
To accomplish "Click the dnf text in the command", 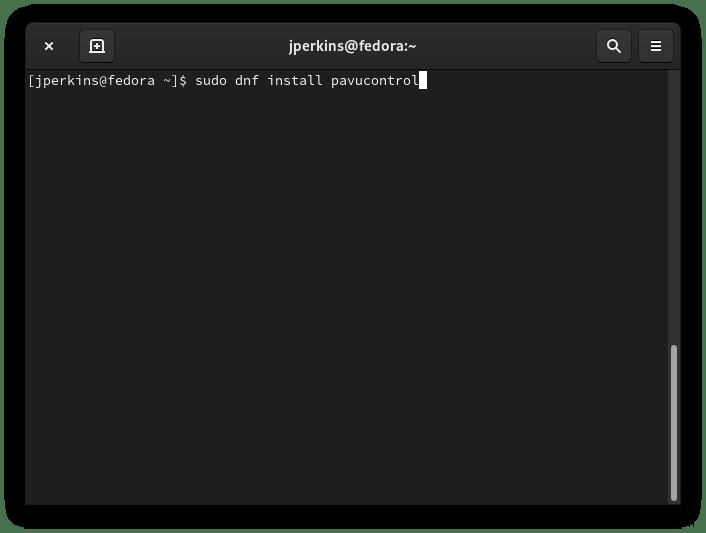I will tap(247, 81).
